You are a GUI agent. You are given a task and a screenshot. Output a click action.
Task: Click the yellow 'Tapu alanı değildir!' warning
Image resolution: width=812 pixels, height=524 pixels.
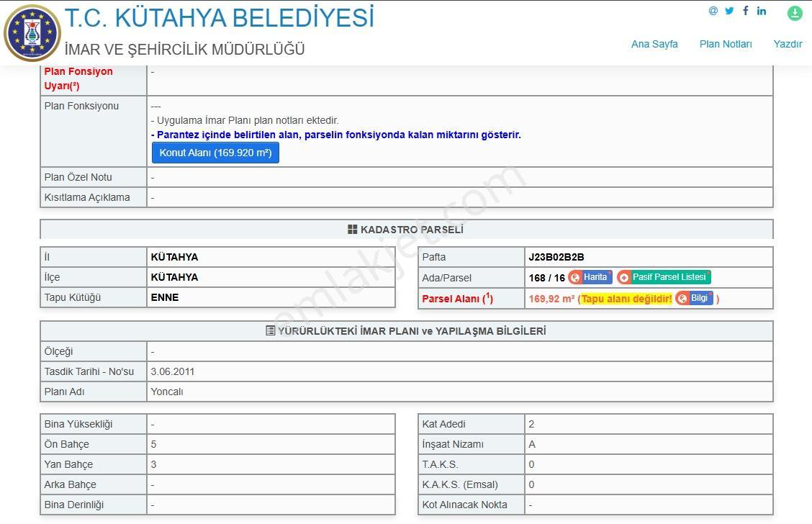click(x=626, y=299)
